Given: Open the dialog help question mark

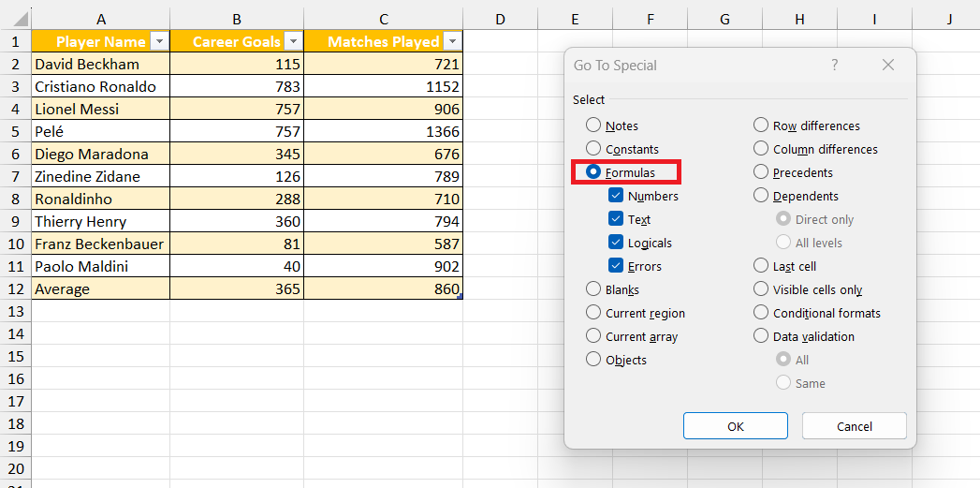Looking at the screenshot, I should pos(834,65).
